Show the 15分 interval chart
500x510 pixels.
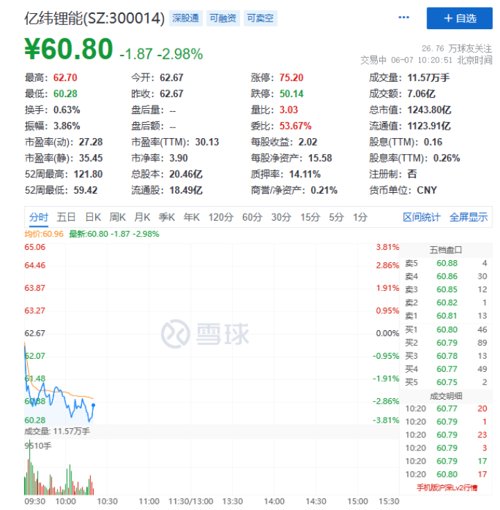(310, 217)
